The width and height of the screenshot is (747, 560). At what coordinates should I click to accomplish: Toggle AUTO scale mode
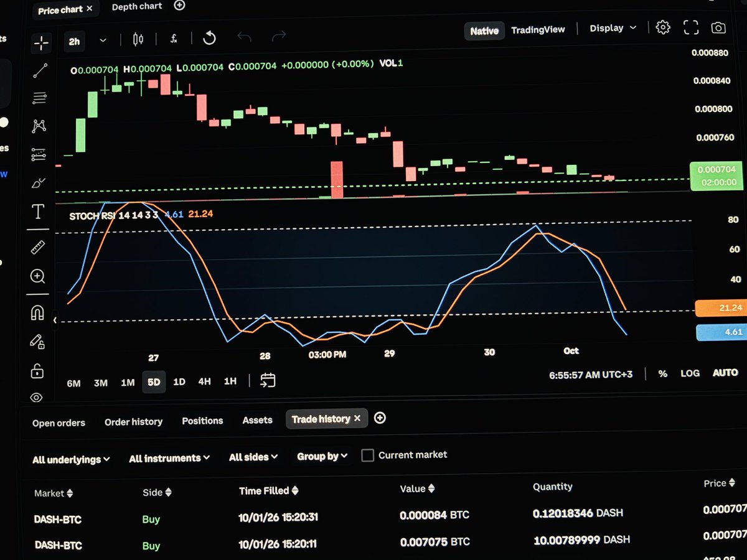(x=725, y=373)
